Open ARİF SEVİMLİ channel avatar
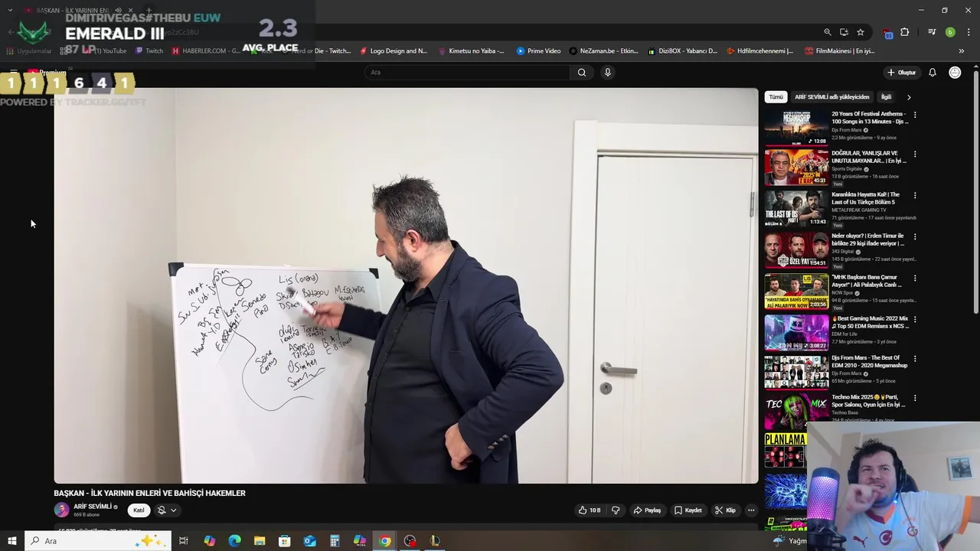The height and width of the screenshot is (551, 980). tap(61, 510)
